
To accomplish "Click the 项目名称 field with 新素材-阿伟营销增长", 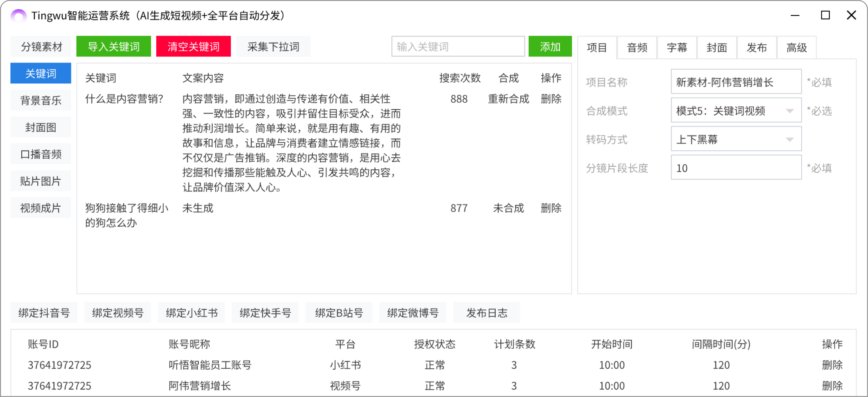I will (736, 82).
